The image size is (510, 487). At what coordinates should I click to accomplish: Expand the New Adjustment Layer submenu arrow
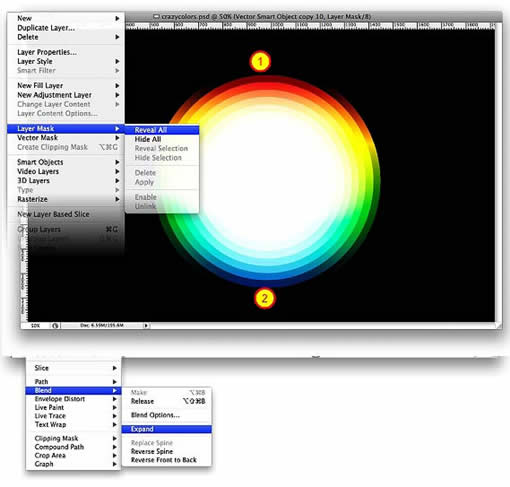pos(117,95)
